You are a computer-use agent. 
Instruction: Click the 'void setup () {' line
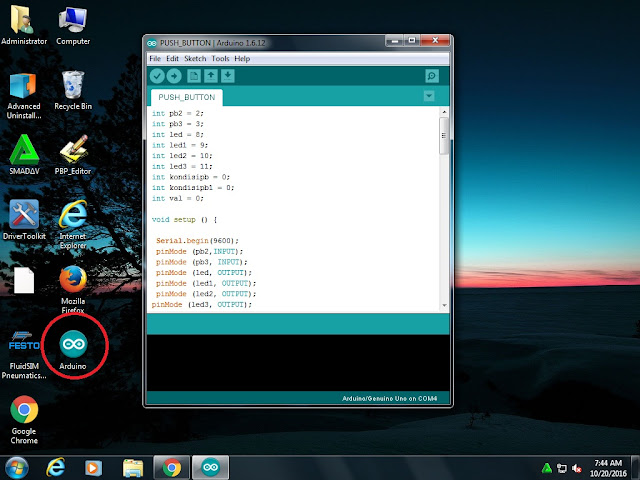(x=184, y=220)
